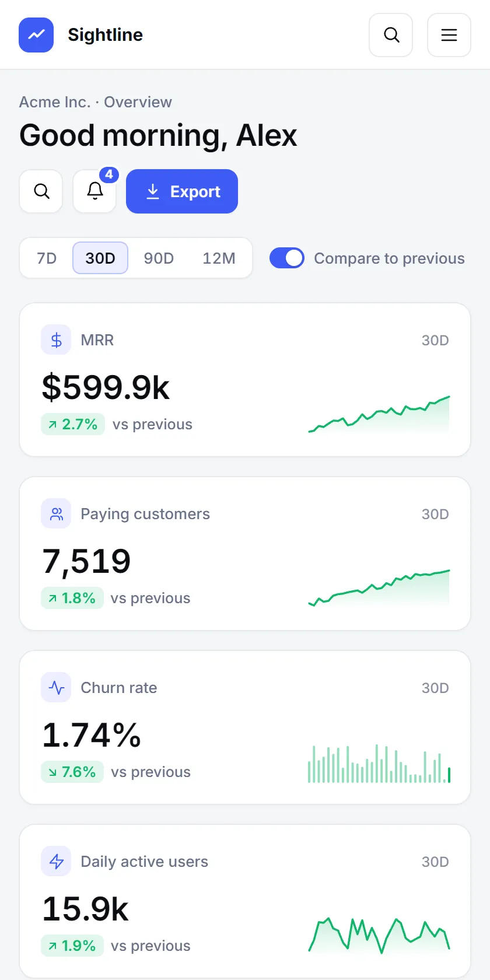Click the Compare to previous label

click(x=389, y=258)
